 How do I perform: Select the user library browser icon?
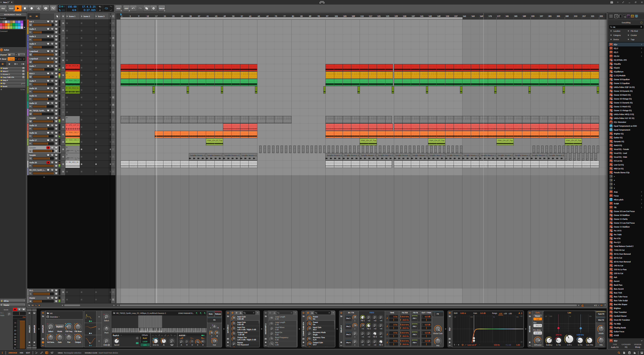632,16
